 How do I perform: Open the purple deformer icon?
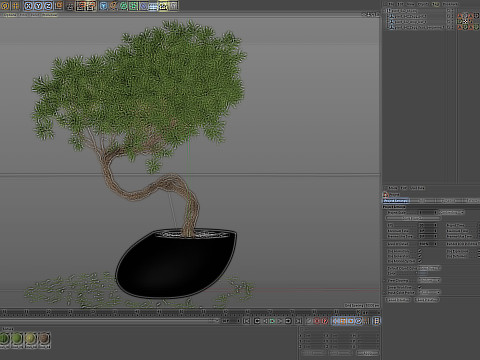144,6
